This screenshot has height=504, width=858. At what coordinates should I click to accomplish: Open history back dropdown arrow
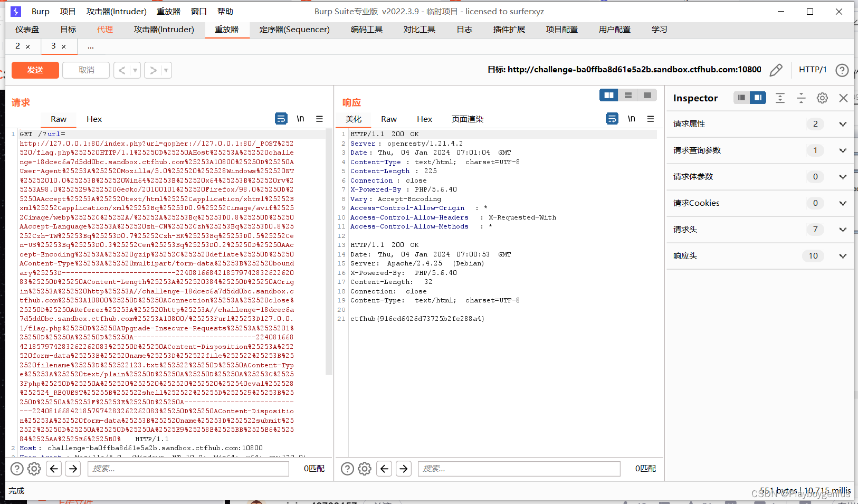tap(135, 70)
